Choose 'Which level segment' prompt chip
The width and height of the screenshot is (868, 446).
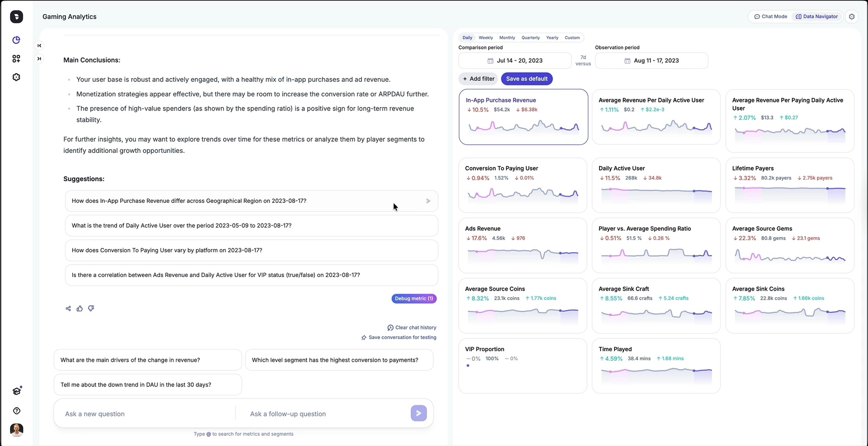coord(339,360)
